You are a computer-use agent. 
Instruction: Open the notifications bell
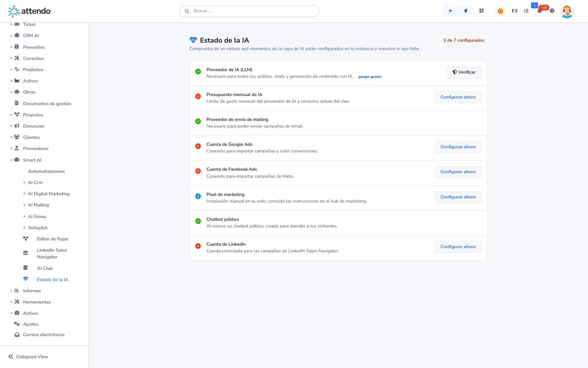pos(539,11)
